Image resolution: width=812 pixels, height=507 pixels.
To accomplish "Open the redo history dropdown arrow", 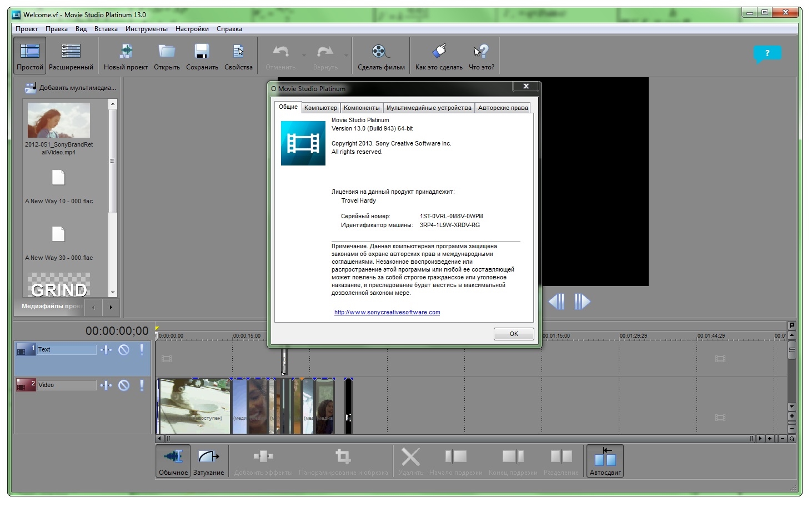I will point(346,56).
